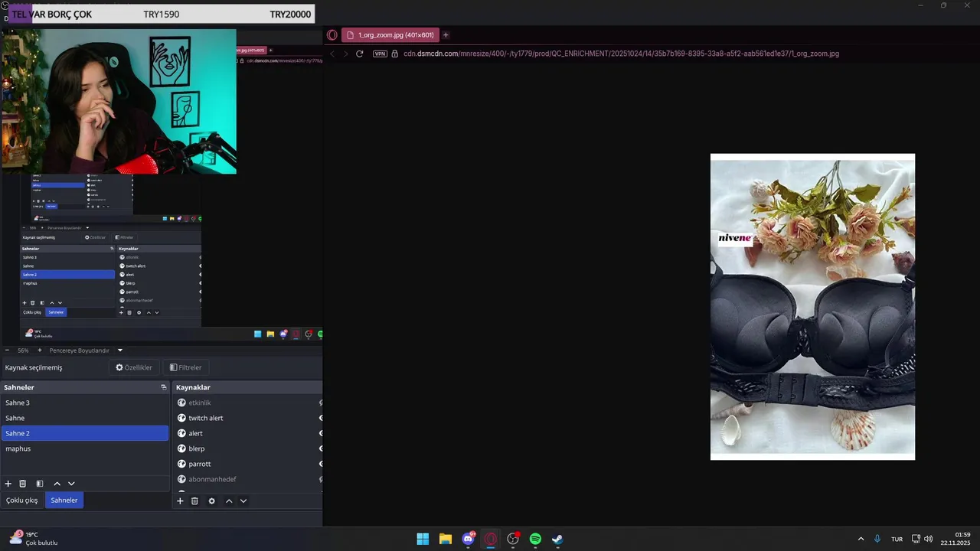
Task: Move the selected scene up
Action: point(57,484)
